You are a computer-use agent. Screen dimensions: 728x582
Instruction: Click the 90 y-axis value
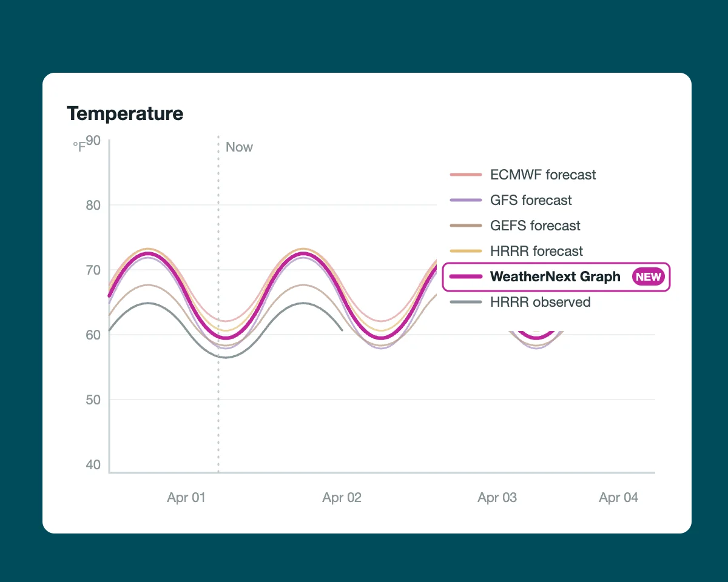(x=93, y=141)
